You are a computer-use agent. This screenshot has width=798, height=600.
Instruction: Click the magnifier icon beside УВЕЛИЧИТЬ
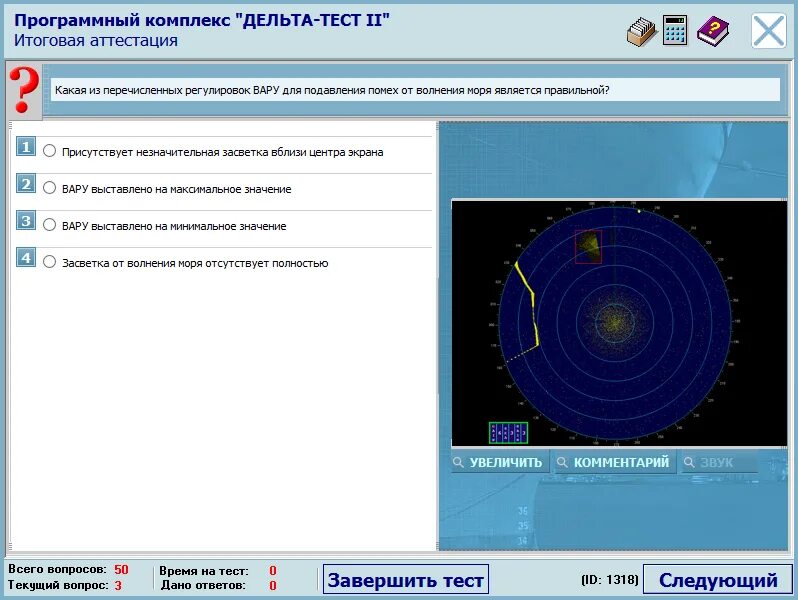click(x=458, y=462)
